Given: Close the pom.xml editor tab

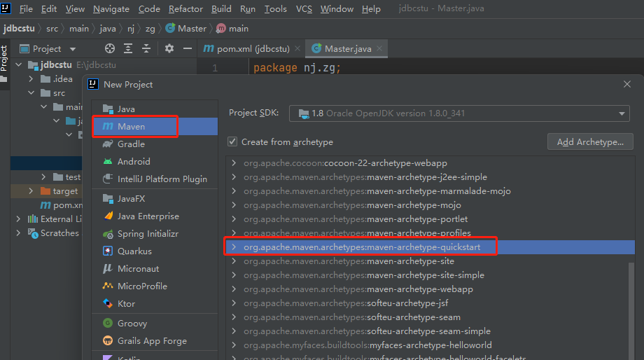Looking at the screenshot, I should pos(297,48).
